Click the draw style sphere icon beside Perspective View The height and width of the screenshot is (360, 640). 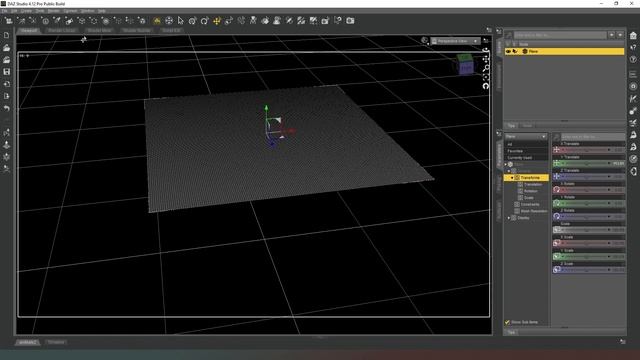424,40
